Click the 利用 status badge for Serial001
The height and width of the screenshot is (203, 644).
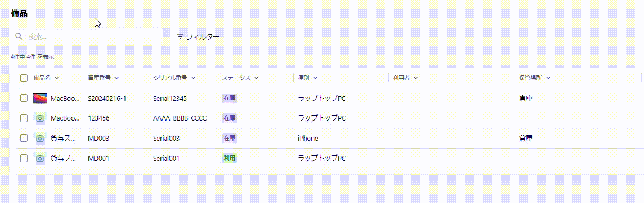(x=229, y=158)
